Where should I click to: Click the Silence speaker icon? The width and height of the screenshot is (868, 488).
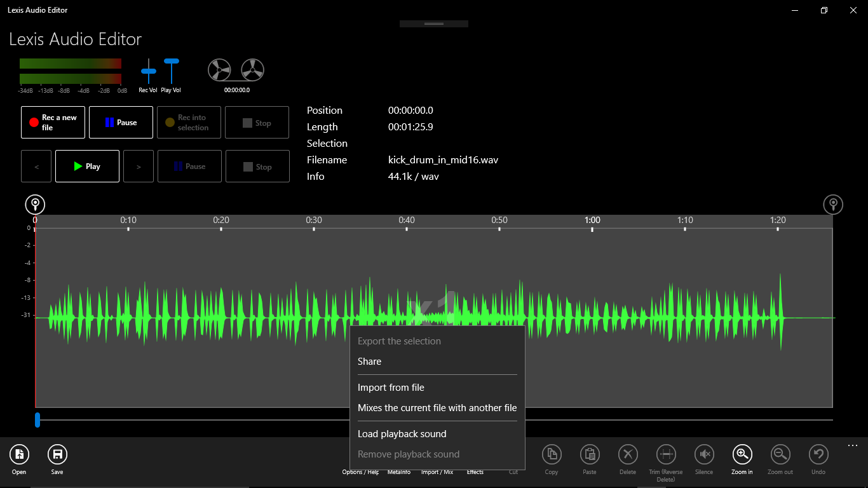[x=704, y=454]
